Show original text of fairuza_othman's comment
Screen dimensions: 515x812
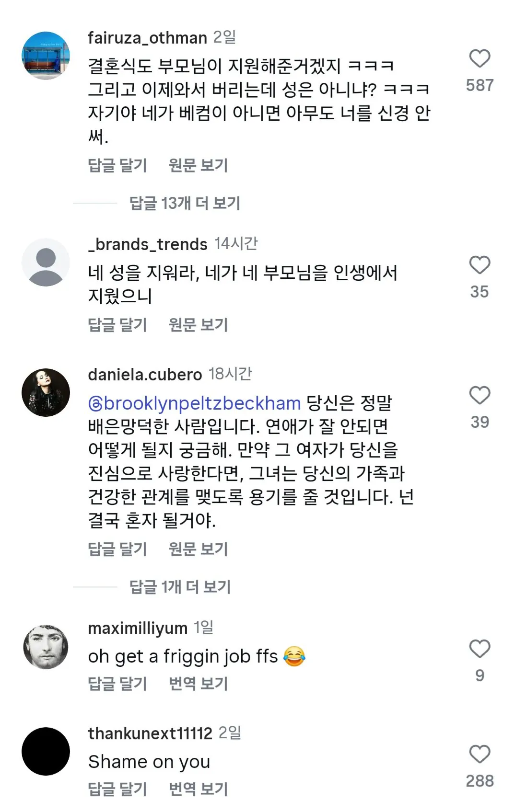[x=198, y=165]
